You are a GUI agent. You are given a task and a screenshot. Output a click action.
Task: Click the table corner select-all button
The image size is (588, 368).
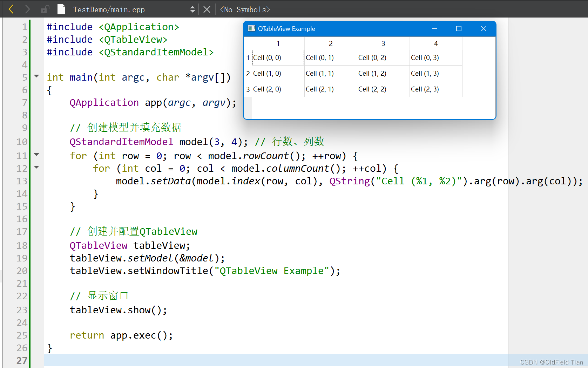point(248,43)
